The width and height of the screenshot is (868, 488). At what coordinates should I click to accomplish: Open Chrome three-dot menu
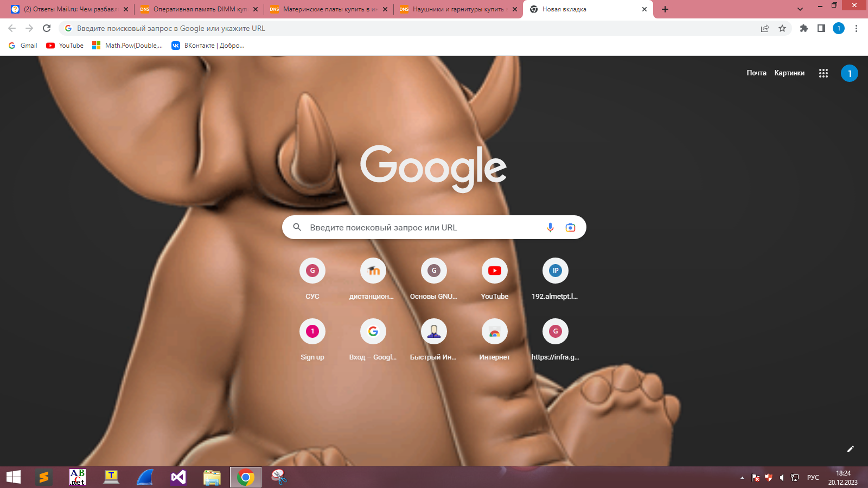coord(856,28)
